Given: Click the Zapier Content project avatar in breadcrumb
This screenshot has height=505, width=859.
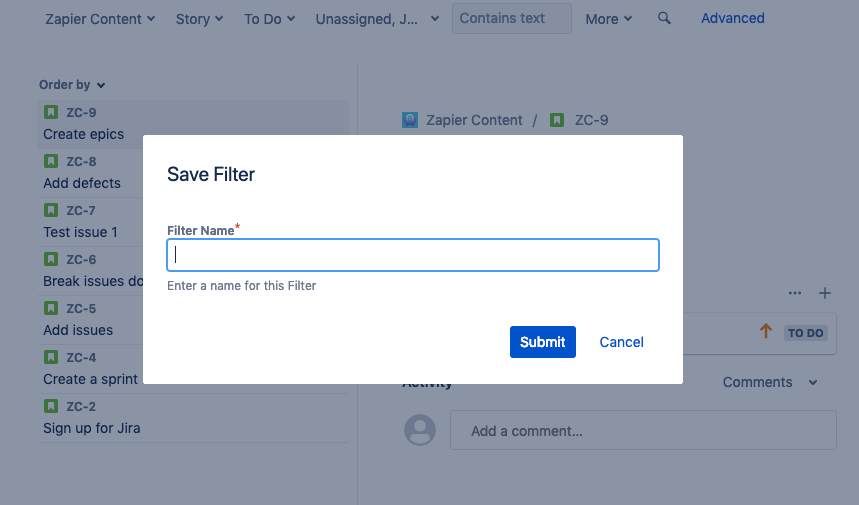Looking at the screenshot, I should tap(410, 120).
